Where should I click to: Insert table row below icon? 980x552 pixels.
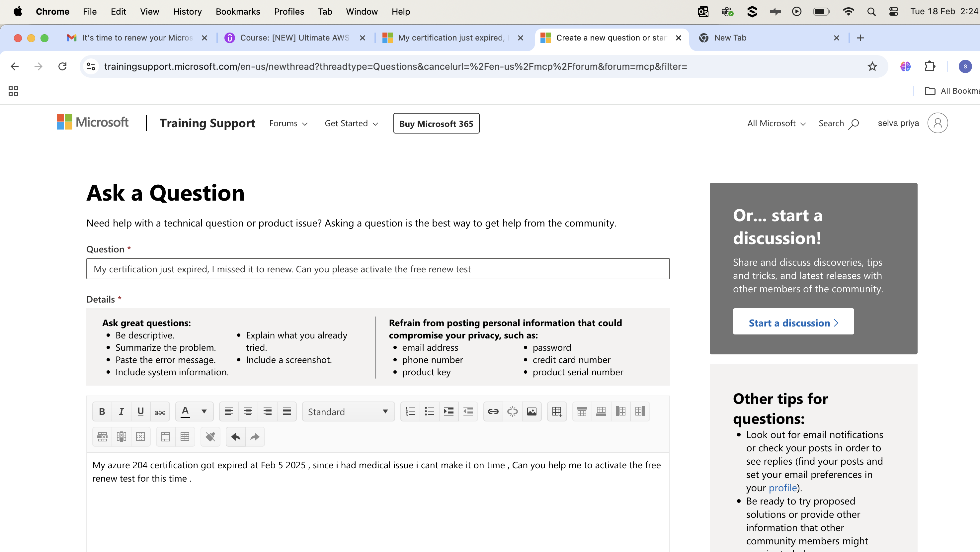pyautogui.click(x=602, y=412)
